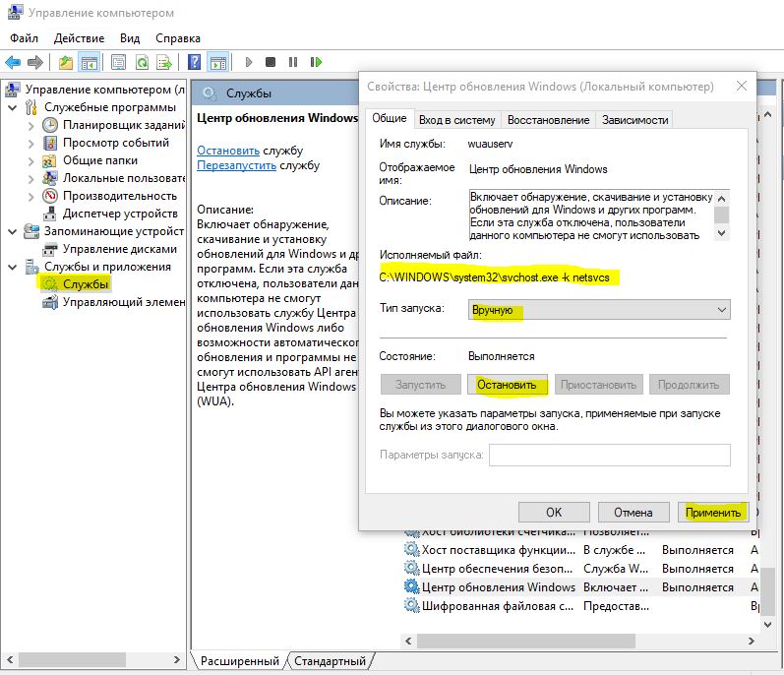Click the gear icon next to Службы tree item
Screen dimensions: 784x675
click(x=49, y=284)
